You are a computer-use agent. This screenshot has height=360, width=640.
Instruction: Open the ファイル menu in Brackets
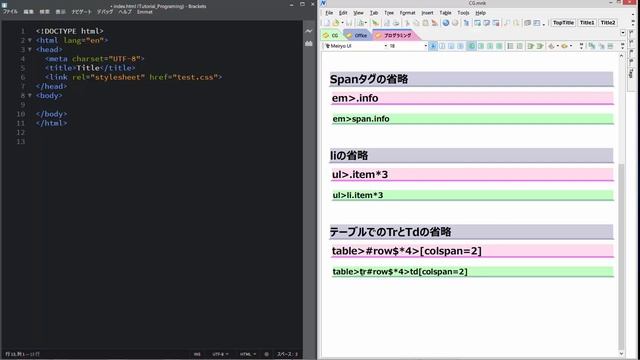10,12
